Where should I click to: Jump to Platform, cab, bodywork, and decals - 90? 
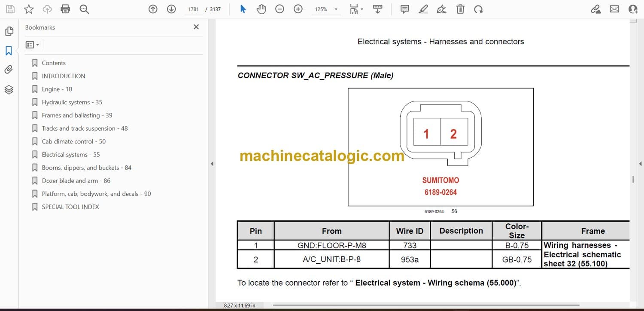click(x=97, y=194)
